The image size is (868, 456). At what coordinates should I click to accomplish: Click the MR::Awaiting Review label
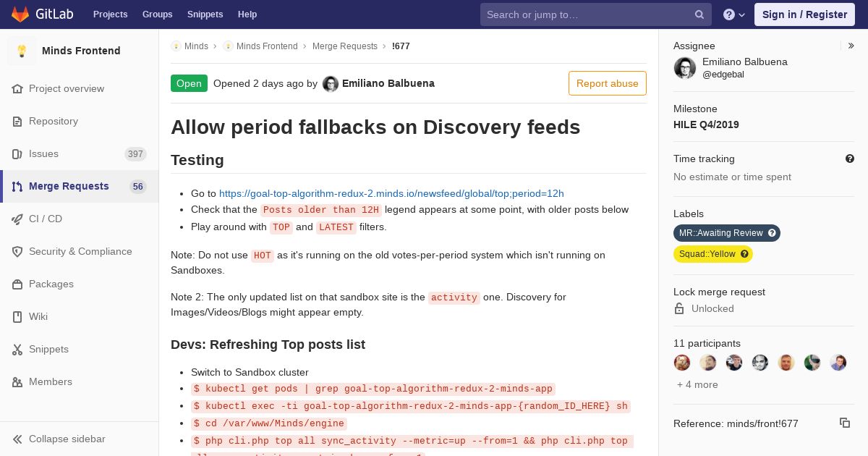click(x=720, y=233)
